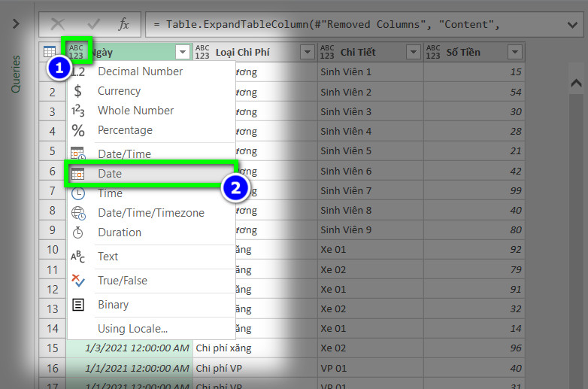Open the Loại Chi Phí filter dropdown
Image resolution: width=588 pixels, height=389 pixels.
tap(307, 52)
